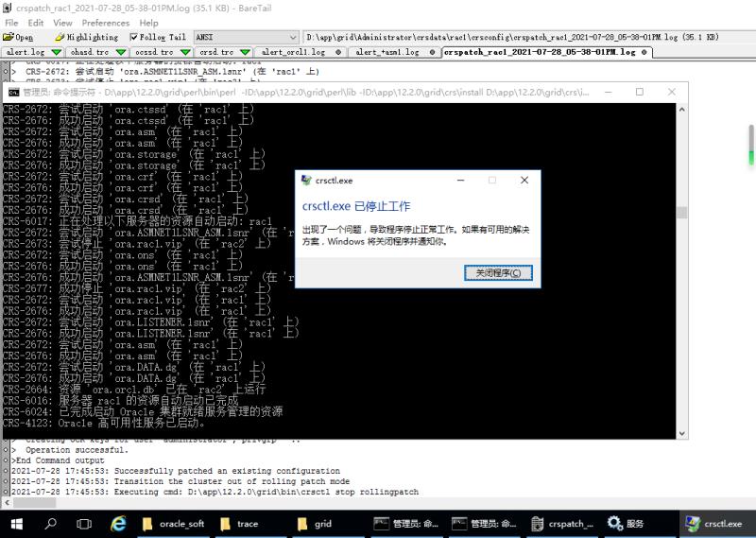Image resolution: width=756 pixels, height=538 pixels.
Task: Open the oracle_soft folder on taskbar
Action: coord(174,524)
